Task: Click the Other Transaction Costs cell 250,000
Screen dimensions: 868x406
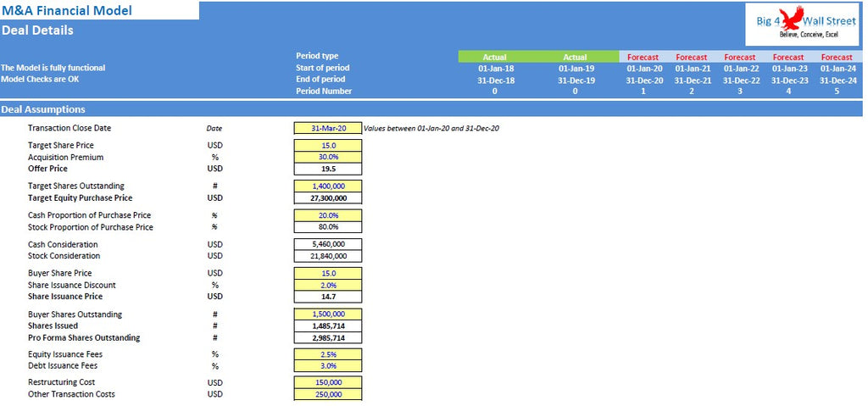Action: (x=327, y=395)
